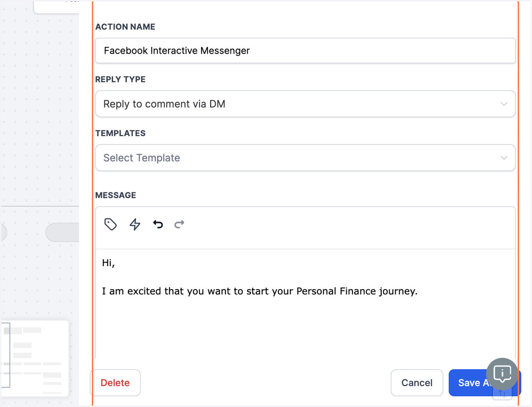Edit the Action Name field
The image size is (532, 407).
point(305,51)
